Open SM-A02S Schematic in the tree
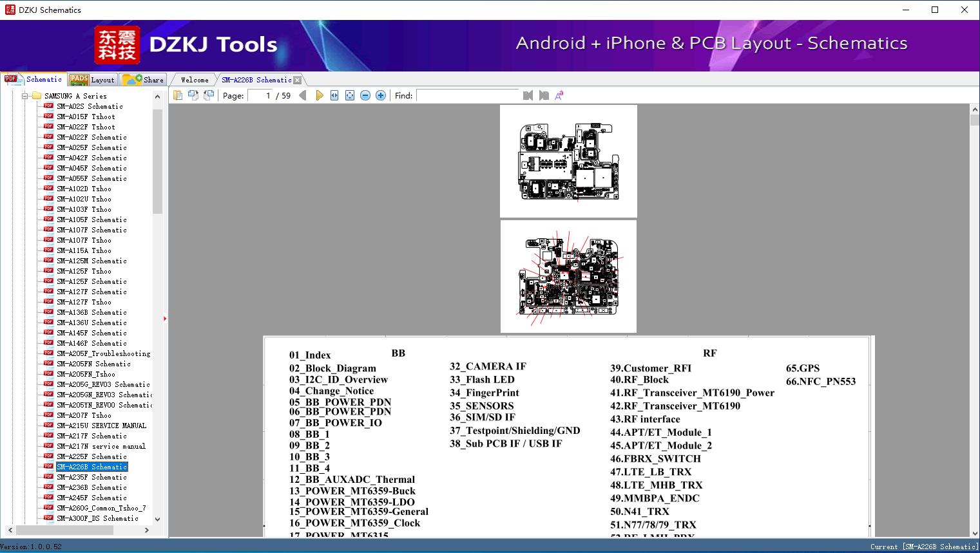Image resolution: width=980 pixels, height=553 pixels. [x=90, y=106]
